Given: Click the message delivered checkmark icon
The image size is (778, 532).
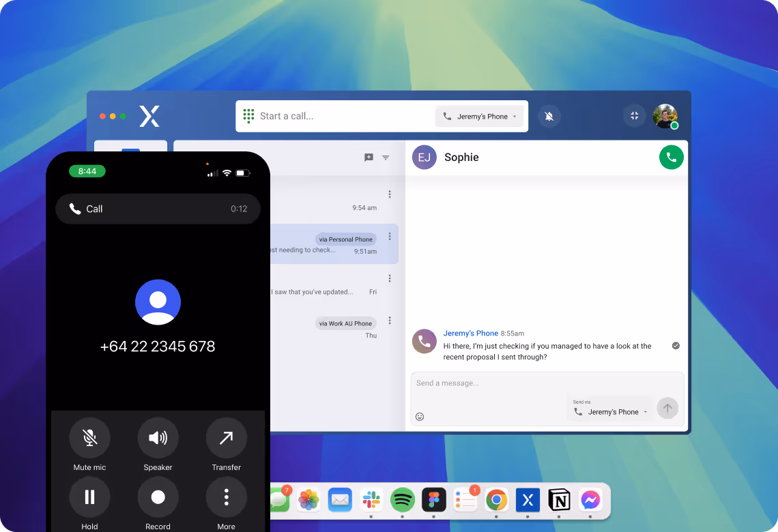Looking at the screenshot, I should click(x=676, y=346).
